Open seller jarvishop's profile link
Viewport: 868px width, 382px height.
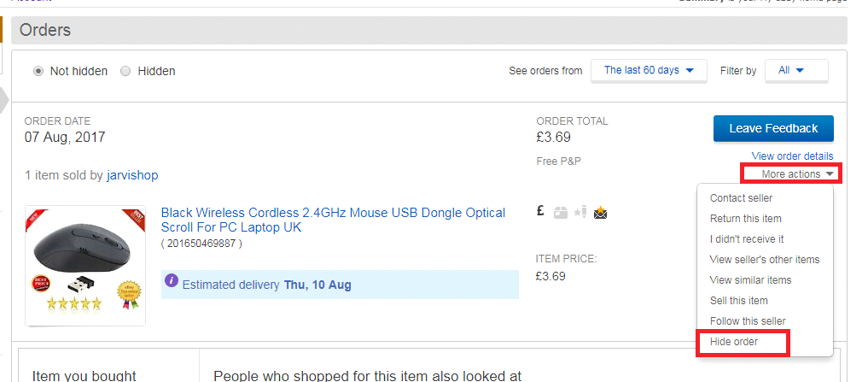(132, 175)
